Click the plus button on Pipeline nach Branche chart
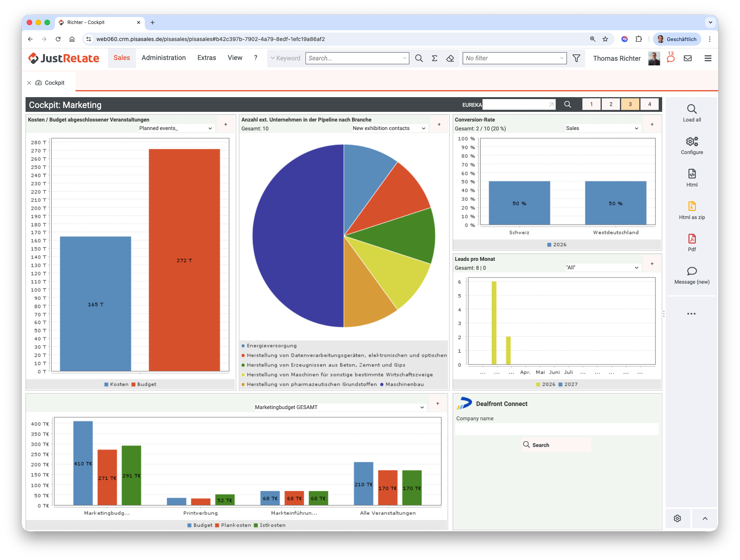Viewport: 740px width, 560px height. [439, 125]
